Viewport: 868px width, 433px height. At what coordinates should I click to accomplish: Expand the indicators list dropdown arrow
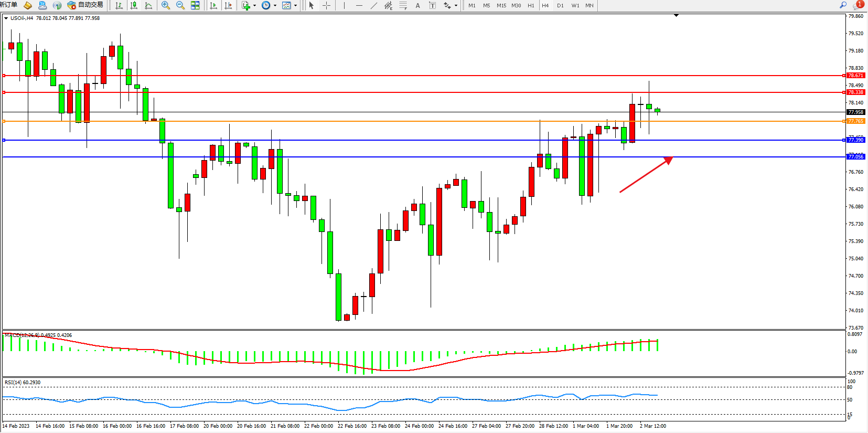(x=254, y=5)
